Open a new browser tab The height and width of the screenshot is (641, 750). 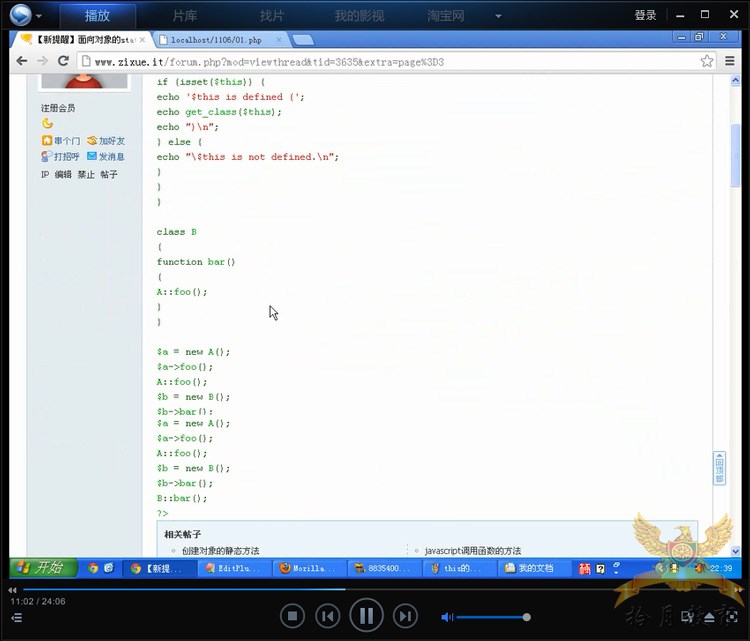(303, 40)
